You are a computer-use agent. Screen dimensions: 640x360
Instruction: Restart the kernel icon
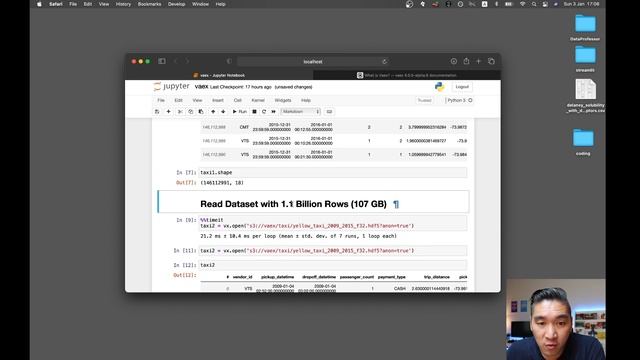(x=264, y=111)
